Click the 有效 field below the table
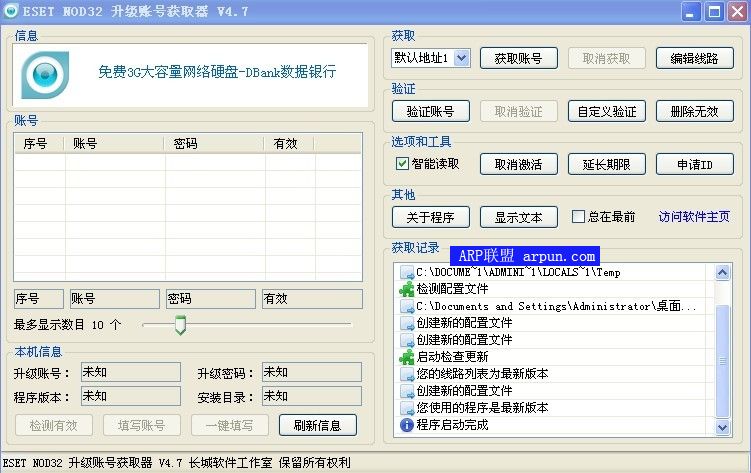 pyautogui.click(x=312, y=299)
